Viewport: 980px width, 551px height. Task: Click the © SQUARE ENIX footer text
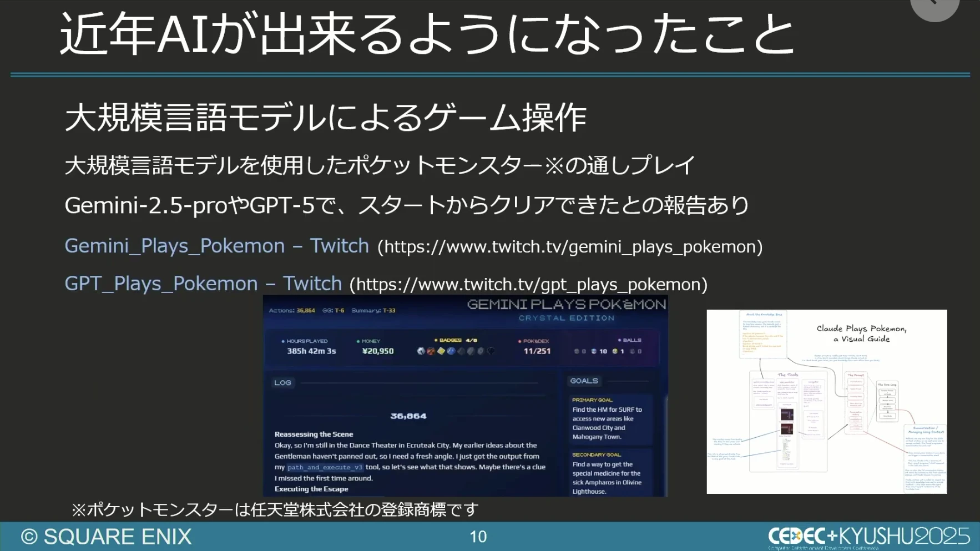[107, 537]
